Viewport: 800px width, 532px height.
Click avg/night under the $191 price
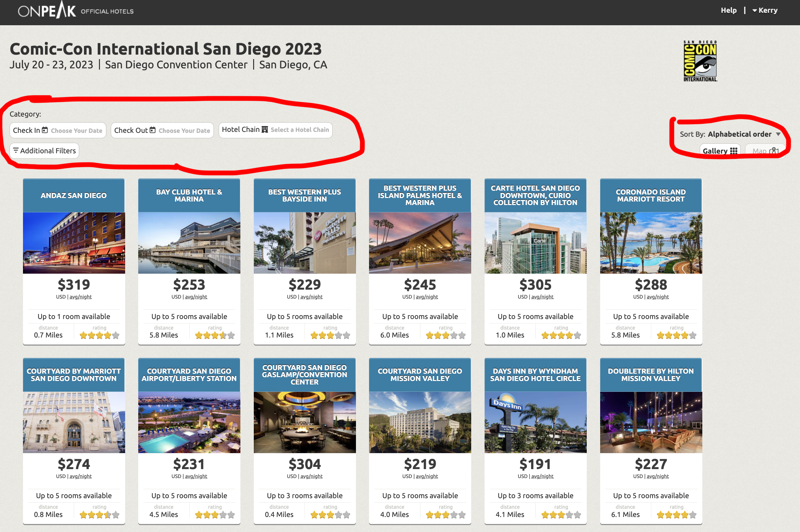(x=542, y=476)
